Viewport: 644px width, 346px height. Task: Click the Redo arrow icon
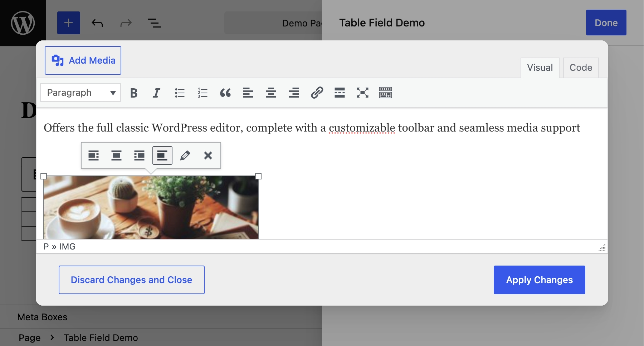tap(126, 23)
